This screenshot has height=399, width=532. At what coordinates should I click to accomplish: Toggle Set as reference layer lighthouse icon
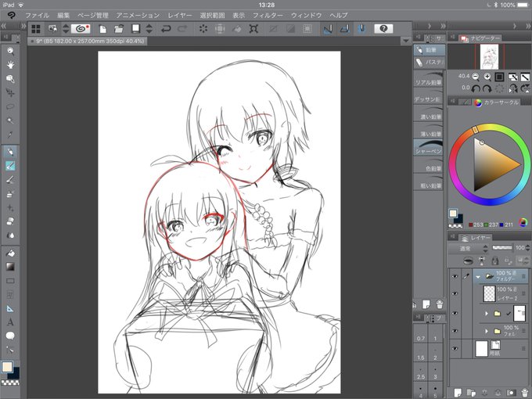pos(482,261)
